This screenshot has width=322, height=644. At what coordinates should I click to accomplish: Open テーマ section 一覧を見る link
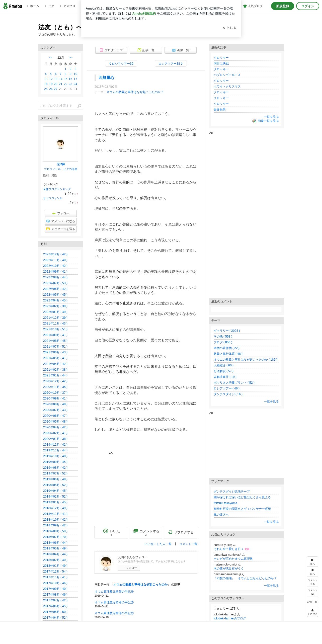coord(271,401)
